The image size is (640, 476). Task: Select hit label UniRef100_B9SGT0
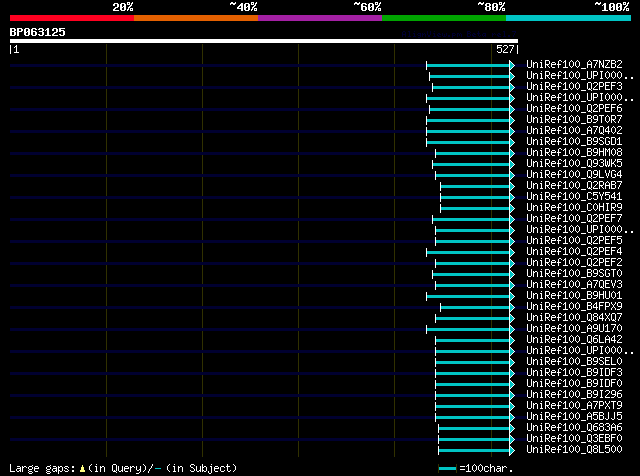574,274
